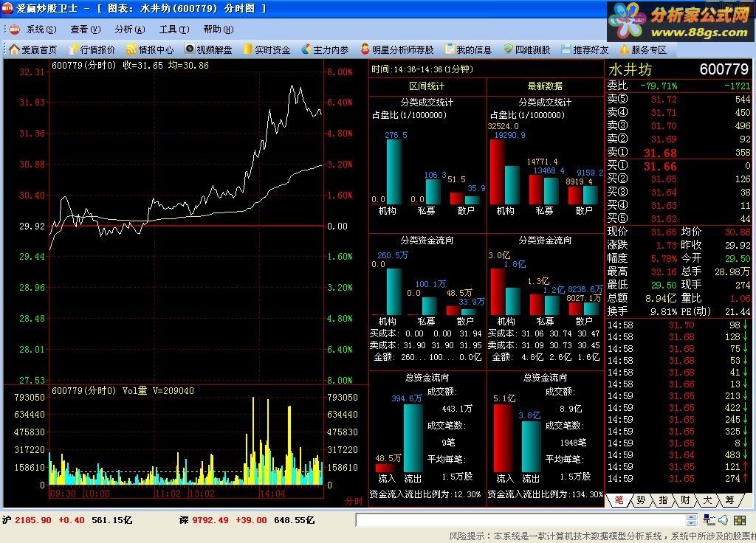Click the bottom command input field

point(520,520)
